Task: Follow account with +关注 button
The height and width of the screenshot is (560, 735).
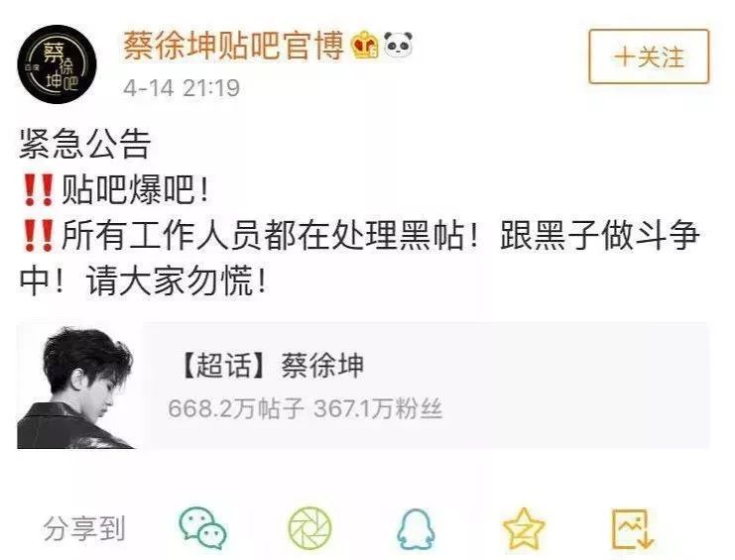Action: point(649,56)
